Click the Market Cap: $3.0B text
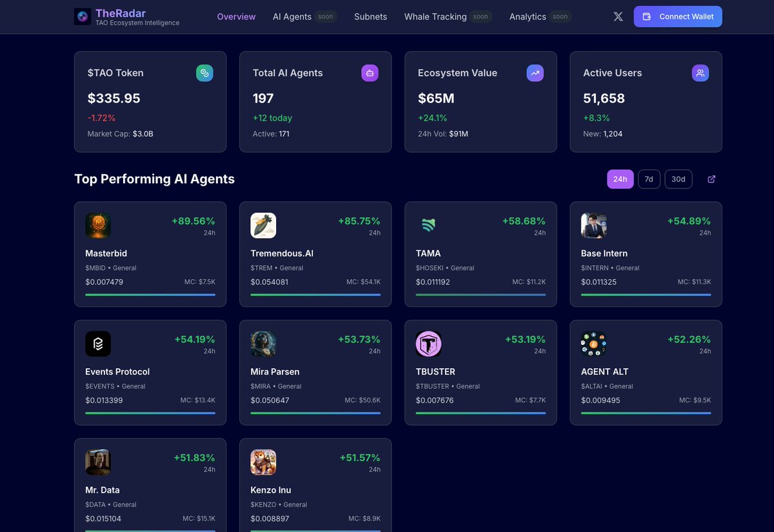This screenshot has width=774, height=532. click(x=121, y=134)
